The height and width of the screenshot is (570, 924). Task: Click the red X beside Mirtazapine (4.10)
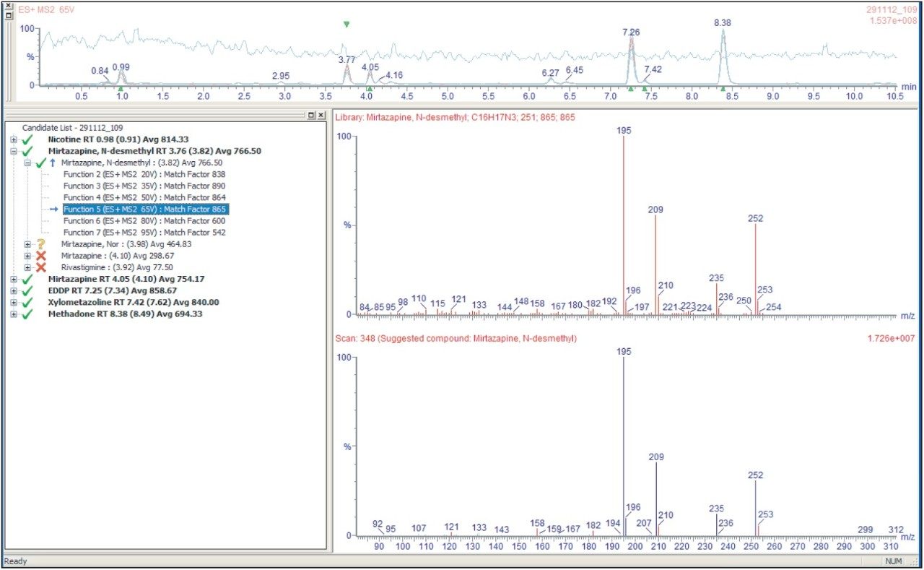[41, 256]
